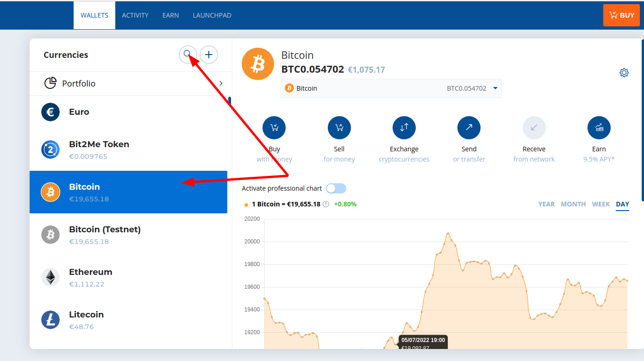Click the currencies list scrollbar
Image resolution: width=644 pixels, height=361 pixels.
click(x=230, y=102)
